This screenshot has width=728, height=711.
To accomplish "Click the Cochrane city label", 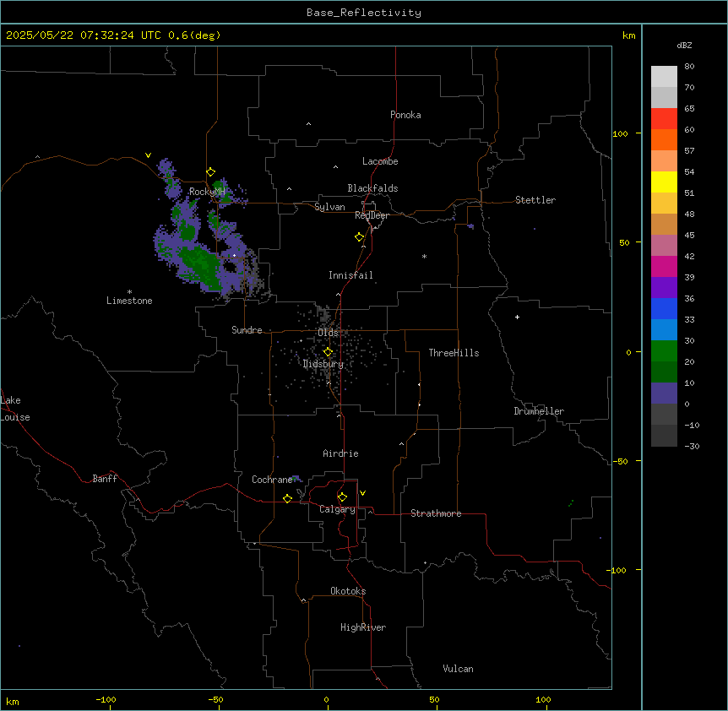I will coord(272,480).
